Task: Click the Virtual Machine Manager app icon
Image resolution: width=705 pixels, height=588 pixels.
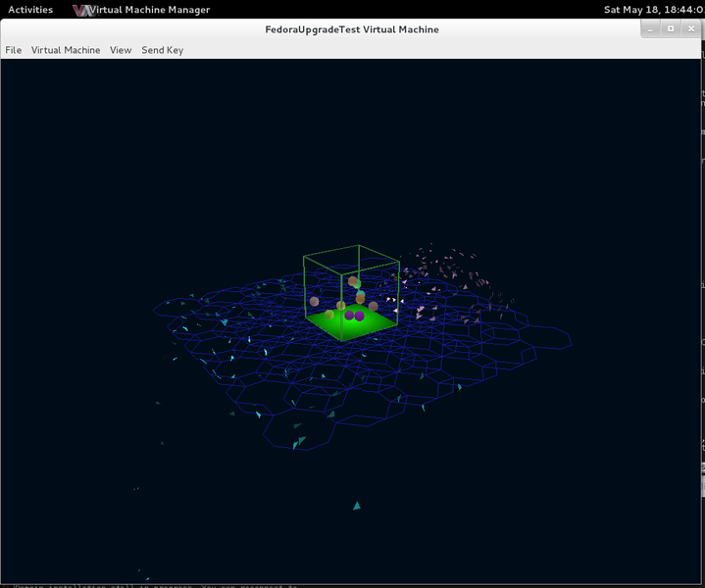Action: (82, 10)
